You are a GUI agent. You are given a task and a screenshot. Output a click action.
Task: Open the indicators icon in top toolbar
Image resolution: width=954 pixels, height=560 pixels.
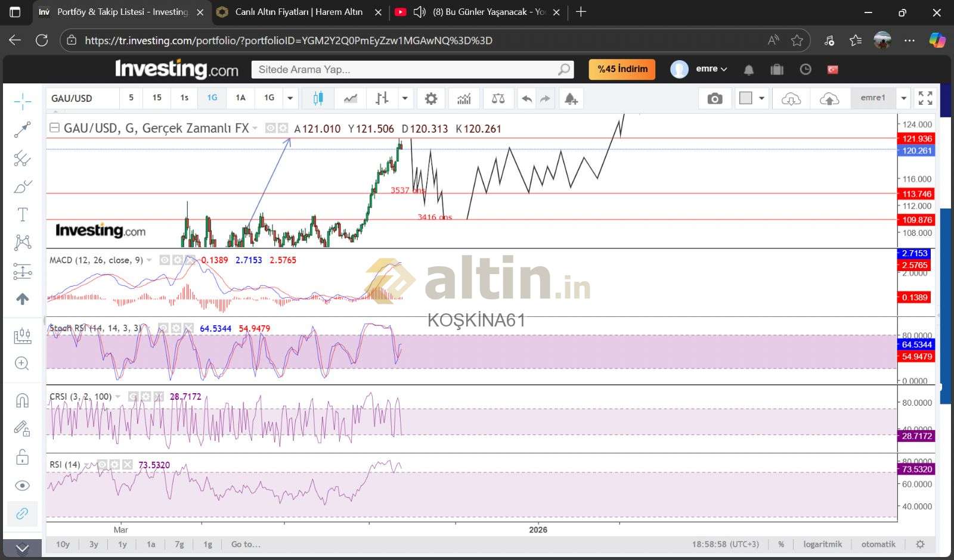click(x=464, y=98)
